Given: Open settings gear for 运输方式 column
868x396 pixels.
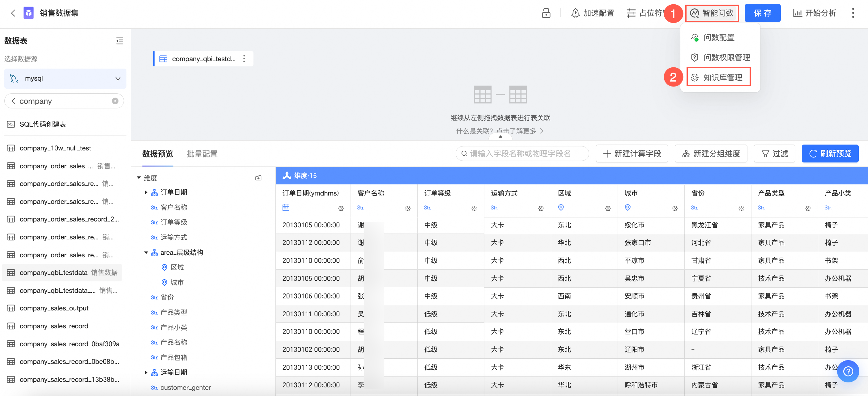Looking at the screenshot, I should point(541,209).
